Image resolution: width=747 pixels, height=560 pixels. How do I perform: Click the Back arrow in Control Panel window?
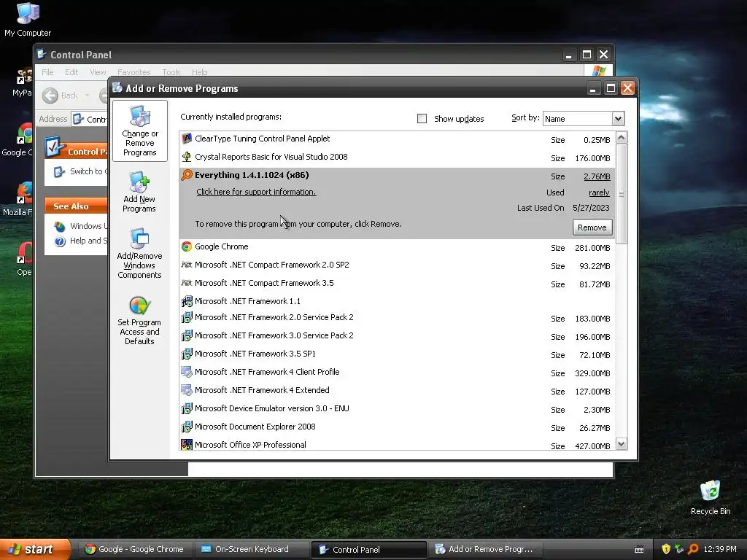click(x=50, y=96)
